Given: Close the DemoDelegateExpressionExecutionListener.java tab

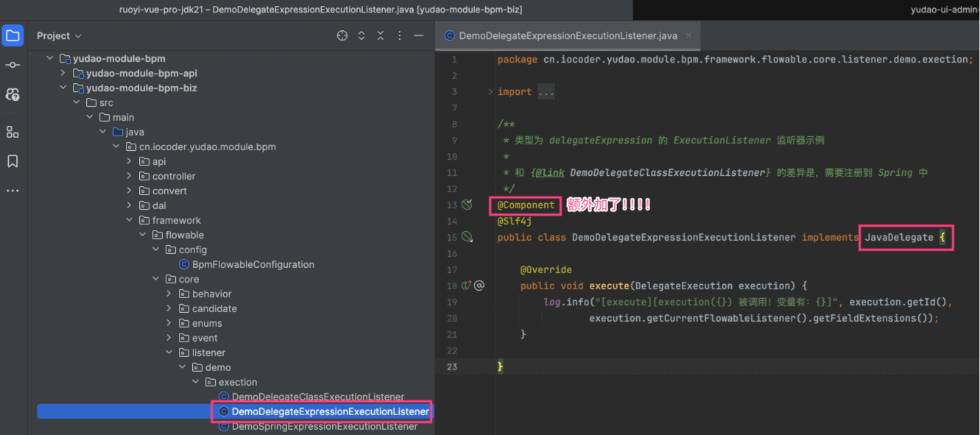Looking at the screenshot, I should pyautogui.click(x=688, y=35).
